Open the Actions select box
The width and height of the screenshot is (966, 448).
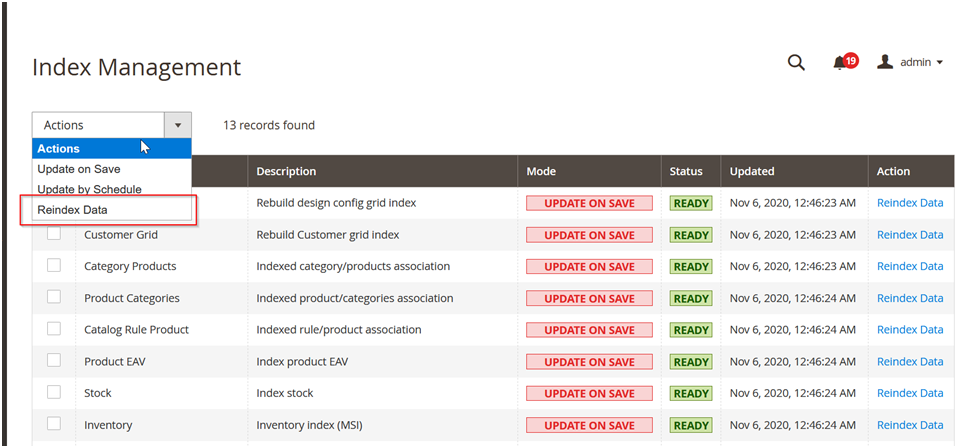pyautogui.click(x=112, y=125)
